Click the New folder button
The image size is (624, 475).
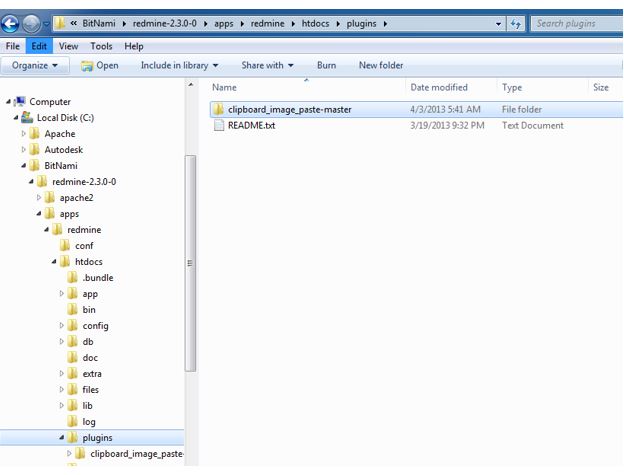coord(381,65)
